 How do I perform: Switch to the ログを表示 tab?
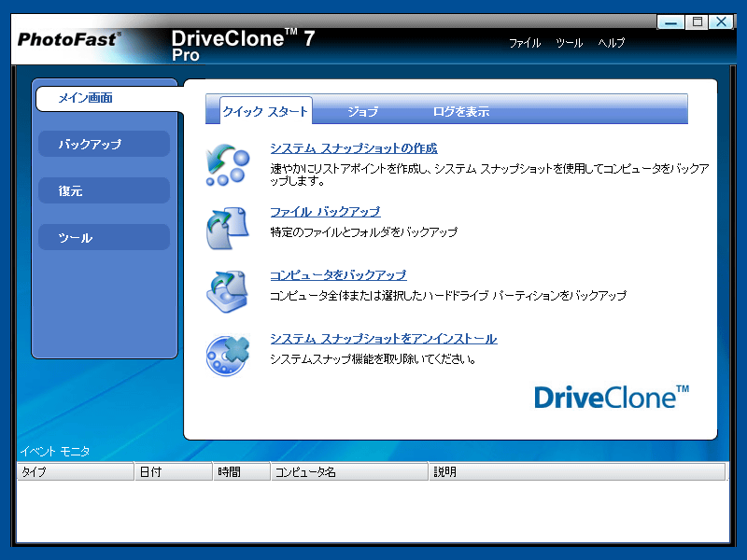(460, 112)
